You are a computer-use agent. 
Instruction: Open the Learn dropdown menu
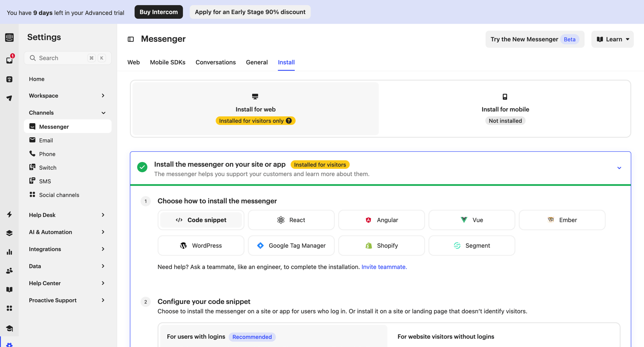[612, 39]
